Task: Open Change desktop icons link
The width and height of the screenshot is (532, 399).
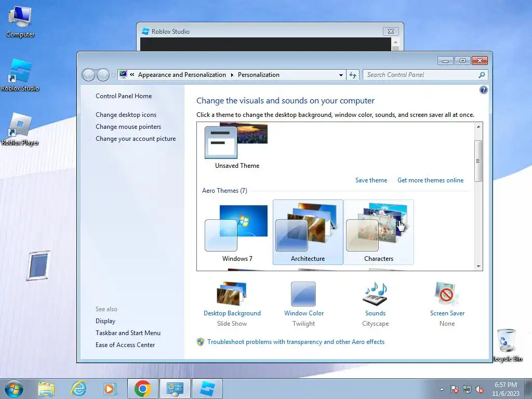Action: (126, 115)
